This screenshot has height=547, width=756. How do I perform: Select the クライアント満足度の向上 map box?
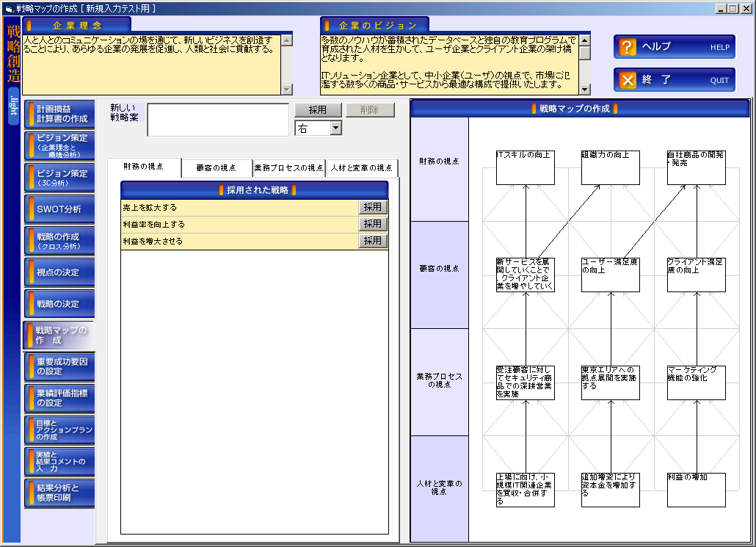pos(697,275)
